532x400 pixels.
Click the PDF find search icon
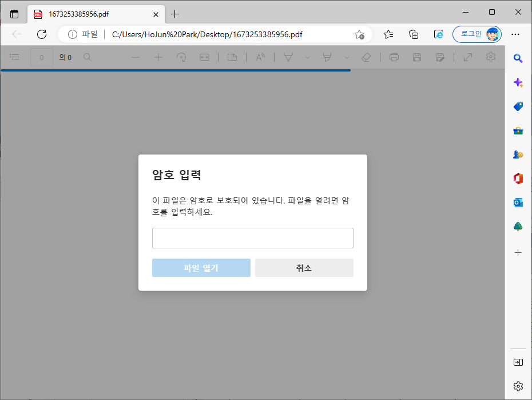(88, 57)
